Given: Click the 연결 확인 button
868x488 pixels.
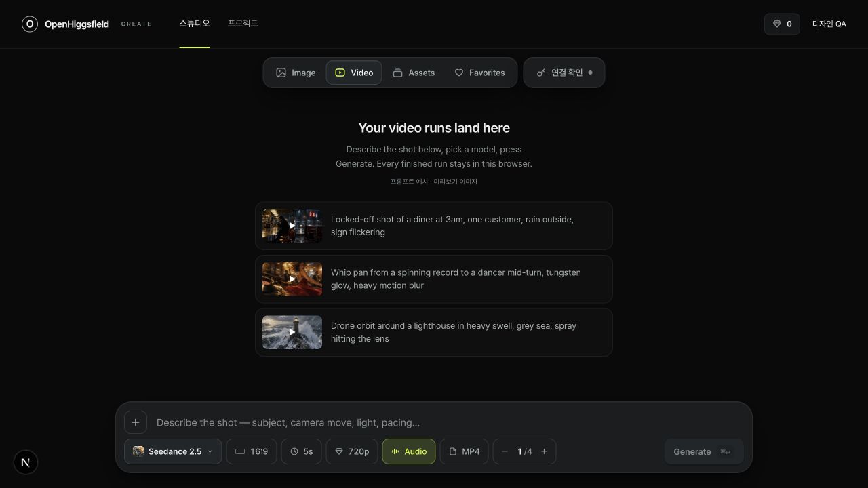Looking at the screenshot, I should coord(564,73).
